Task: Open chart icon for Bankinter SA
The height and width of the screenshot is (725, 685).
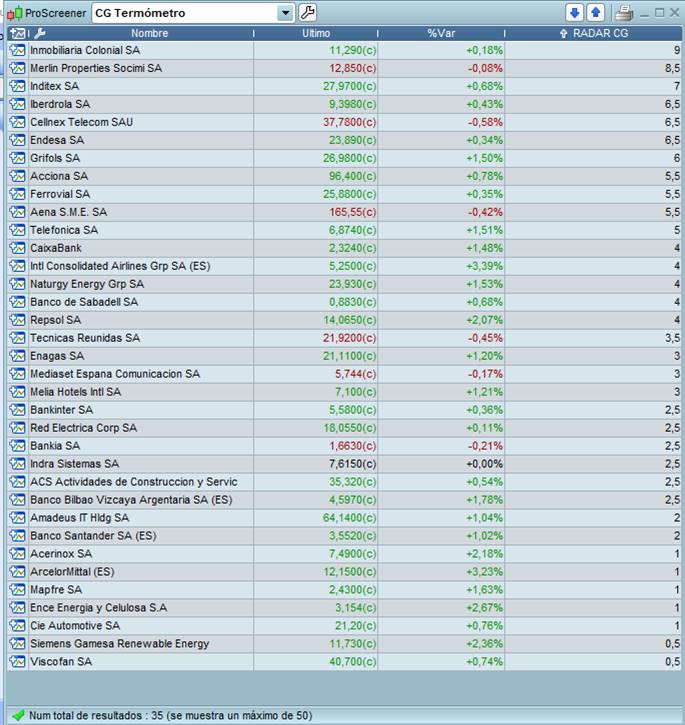Action: (18, 410)
